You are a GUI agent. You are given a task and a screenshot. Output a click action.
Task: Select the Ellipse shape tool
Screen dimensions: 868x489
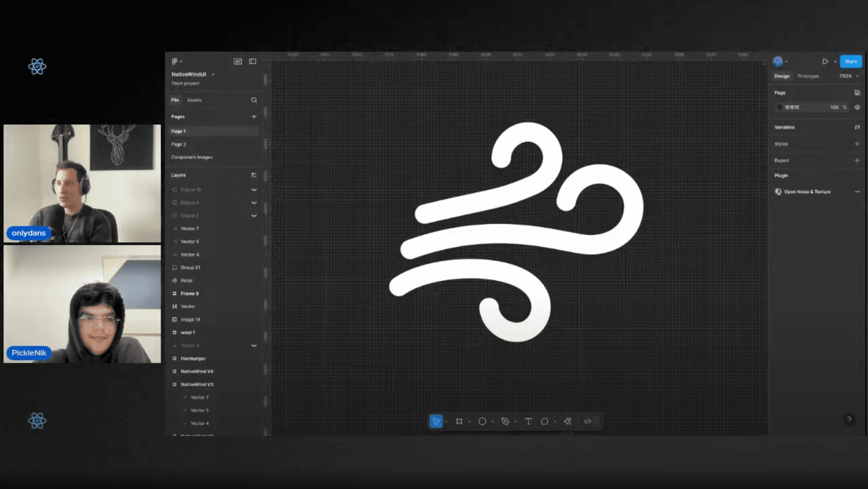[x=482, y=421]
